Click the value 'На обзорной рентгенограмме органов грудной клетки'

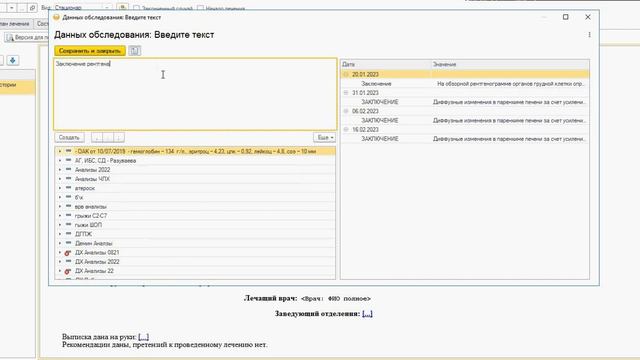(510, 84)
